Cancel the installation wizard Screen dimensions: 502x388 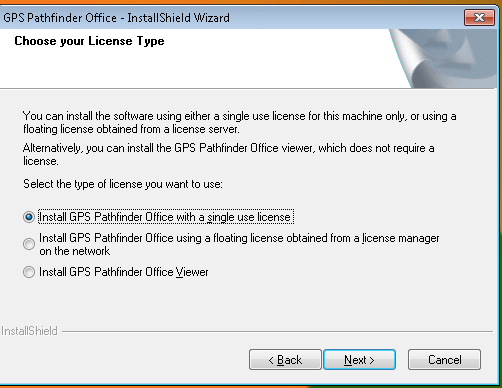coord(444,360)
